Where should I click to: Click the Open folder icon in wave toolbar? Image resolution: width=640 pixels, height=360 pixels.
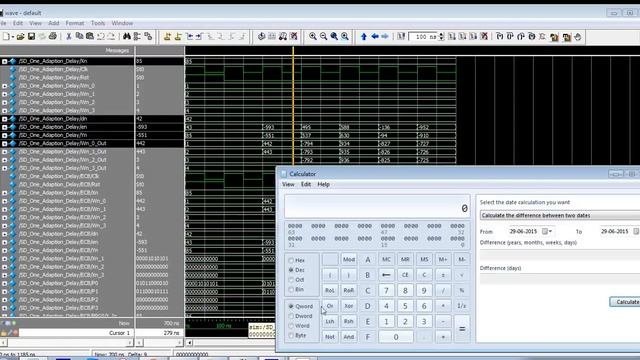pyautogui.click(x=20, y=37)
